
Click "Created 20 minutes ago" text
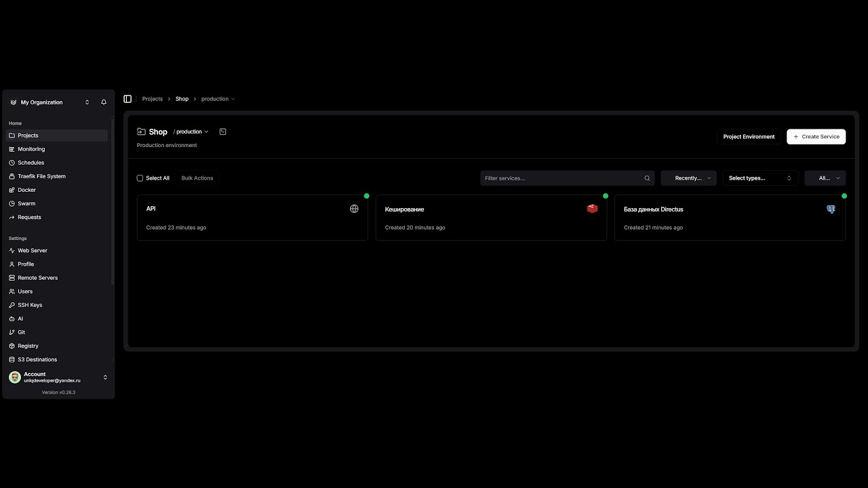pyautogui.click(x=415, y=228)
